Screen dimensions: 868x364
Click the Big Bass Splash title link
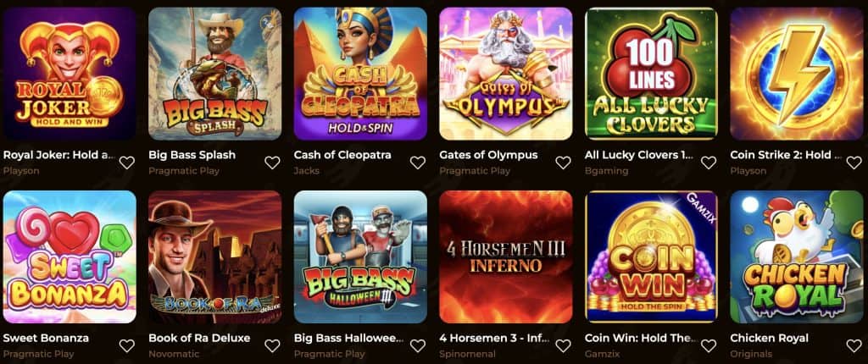click(192, 155)
